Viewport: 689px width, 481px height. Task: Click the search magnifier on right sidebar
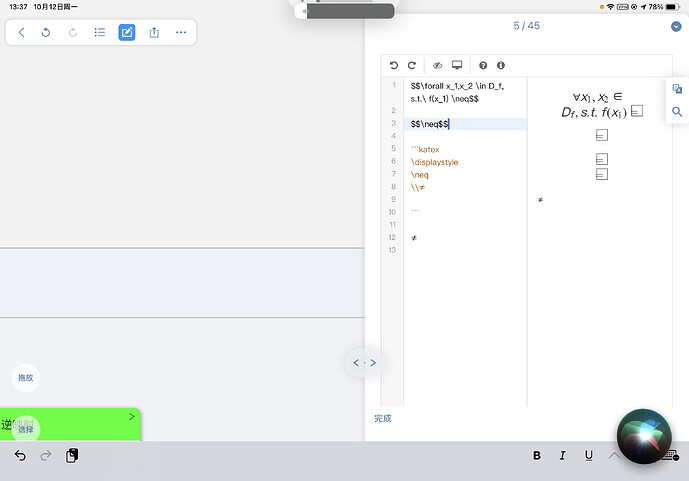pos(677,112)
